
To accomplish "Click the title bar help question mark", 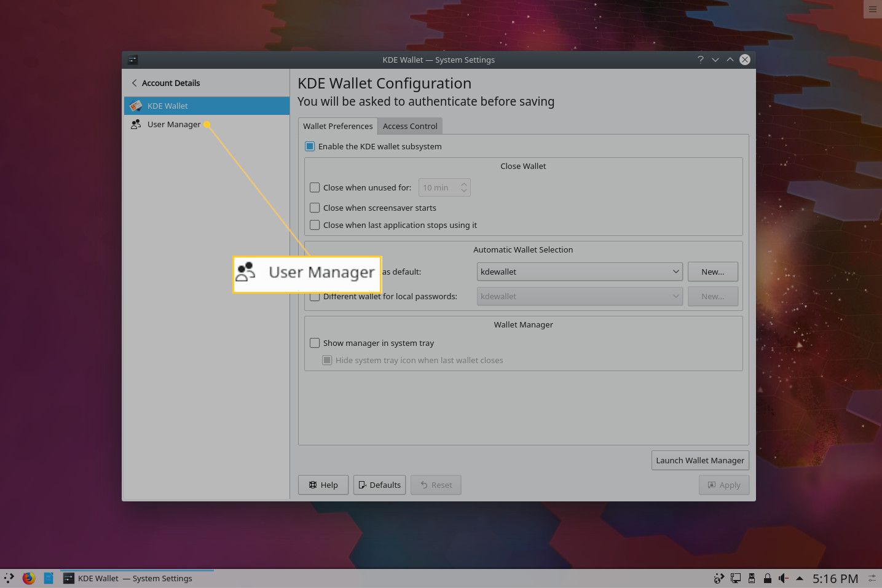I will coord(700,60).
